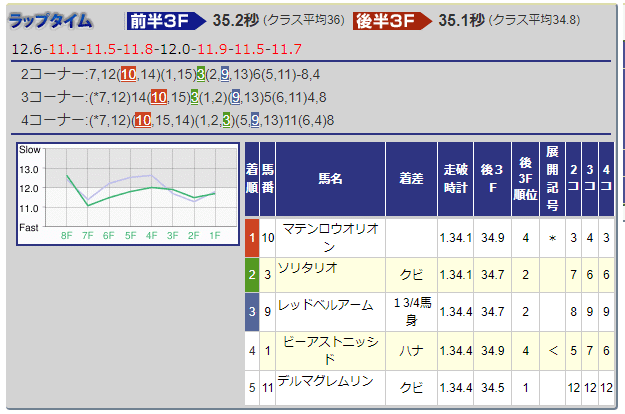This screenshot has width=625, height=414.
Task: Click the 4コ column header
Action: pyautogui.click(x=606, y=179)
